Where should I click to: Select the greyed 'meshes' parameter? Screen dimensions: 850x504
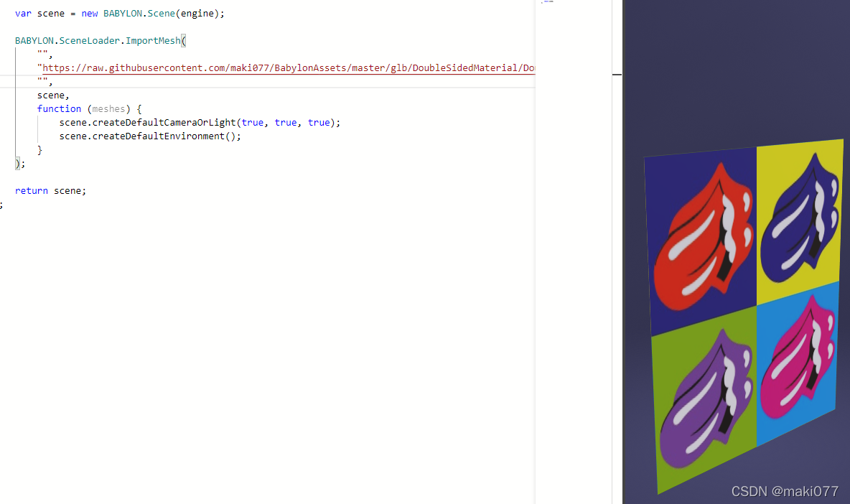pos(108,109)
